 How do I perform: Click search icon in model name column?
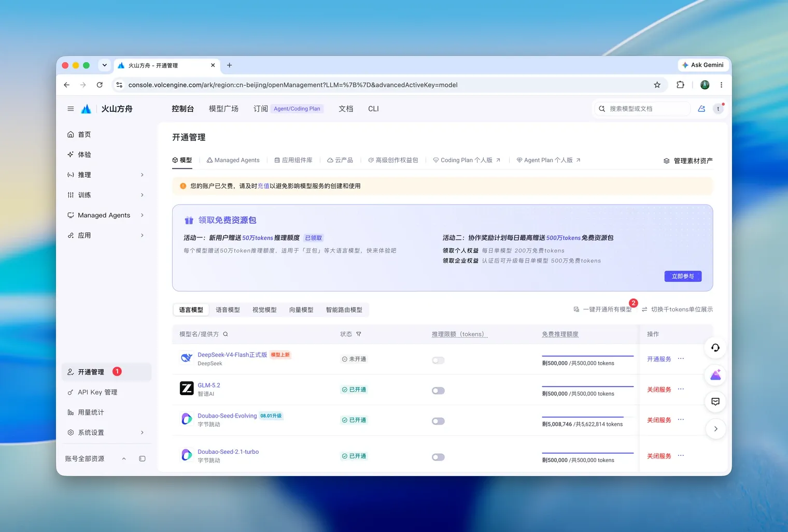coord(226,334)
